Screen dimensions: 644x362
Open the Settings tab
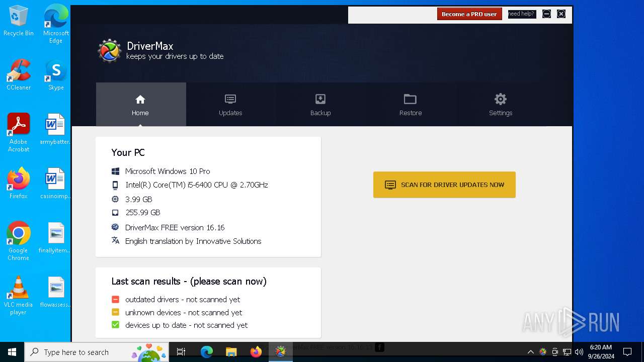pyautogui.click(x=501, y=105)
